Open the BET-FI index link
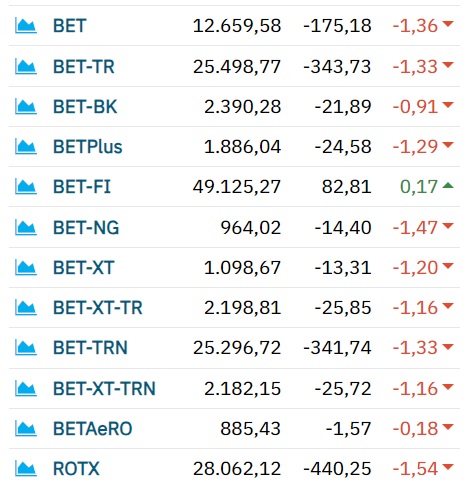Viewport: 464px width, 481px height. point(82,187)
